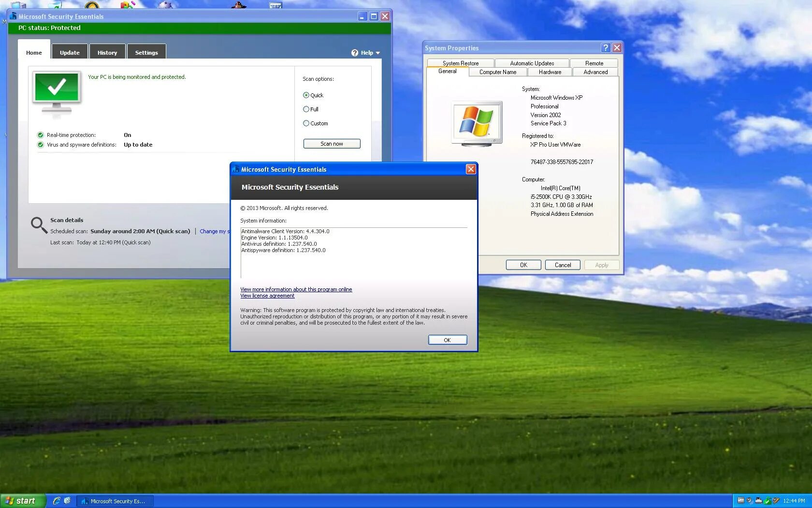
Task: Click the 'Antispyware definition: 1.237.540.0' line
Action: (x=283, y=250)
